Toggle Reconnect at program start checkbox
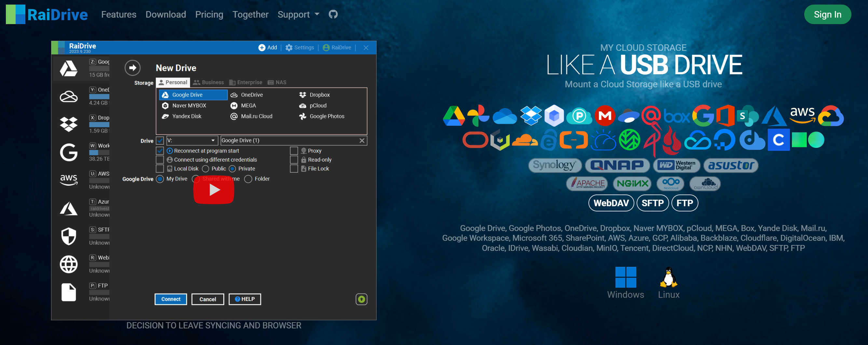 point(160,151)
